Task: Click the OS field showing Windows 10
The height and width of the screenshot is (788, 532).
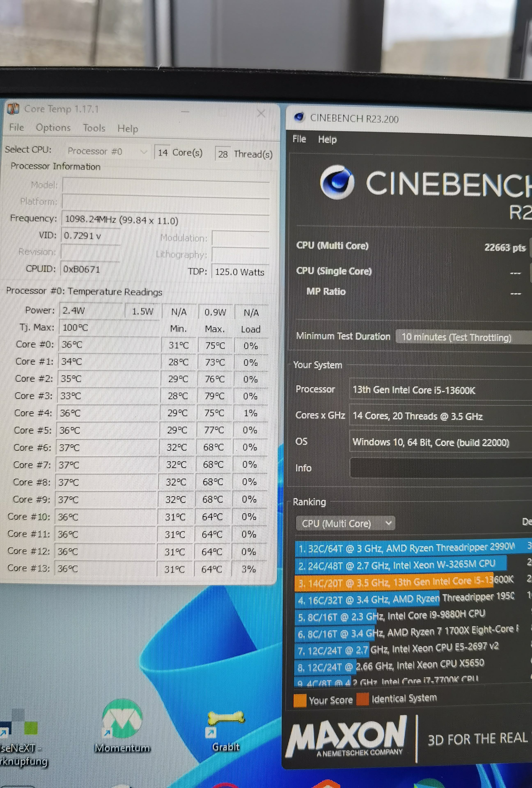Action: tap(440, 442)
